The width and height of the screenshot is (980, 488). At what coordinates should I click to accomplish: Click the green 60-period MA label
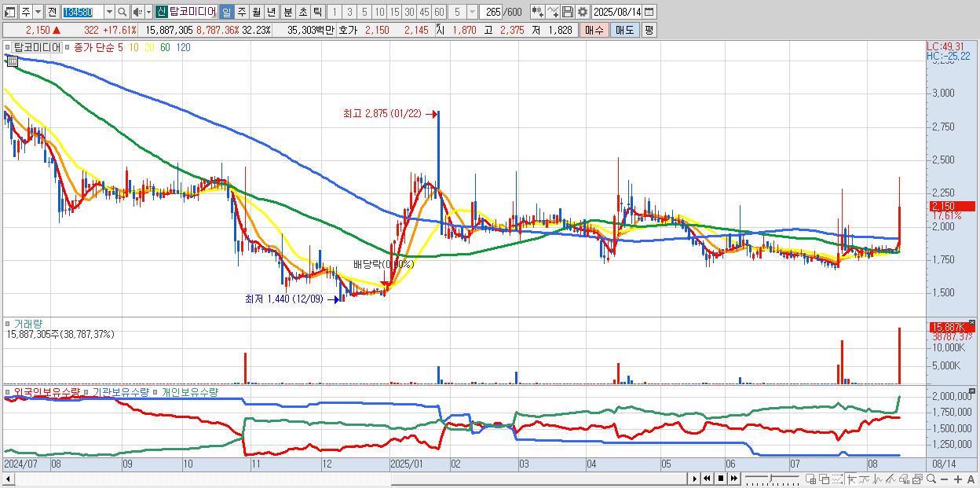click(x=165, y=47)
